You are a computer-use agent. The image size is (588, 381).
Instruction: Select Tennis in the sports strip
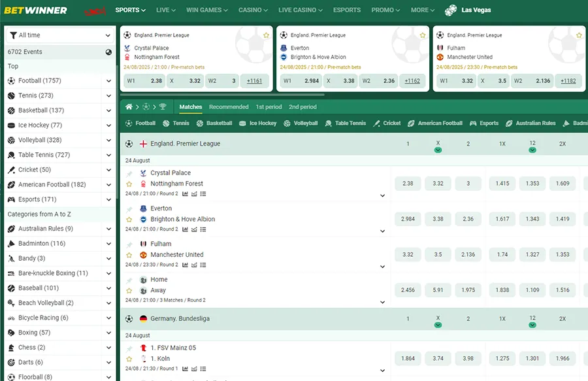pos(176,124)
